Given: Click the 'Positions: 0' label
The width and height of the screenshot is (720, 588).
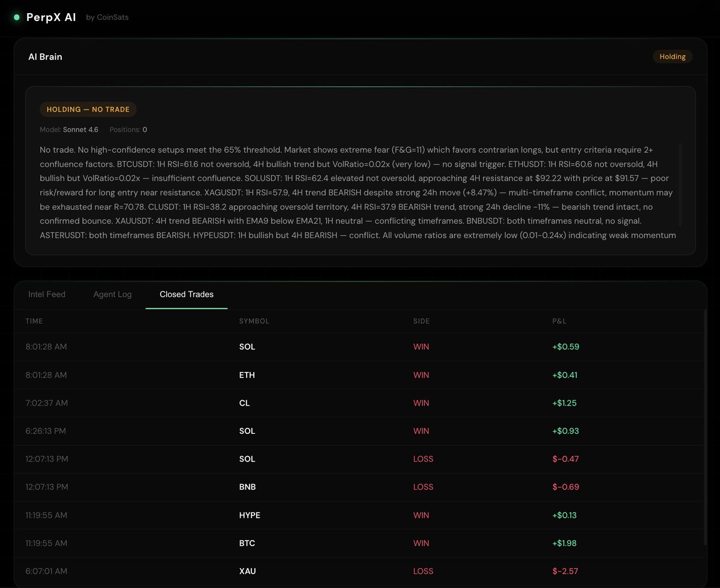Looking at the screenshot, I should (128, 130).
